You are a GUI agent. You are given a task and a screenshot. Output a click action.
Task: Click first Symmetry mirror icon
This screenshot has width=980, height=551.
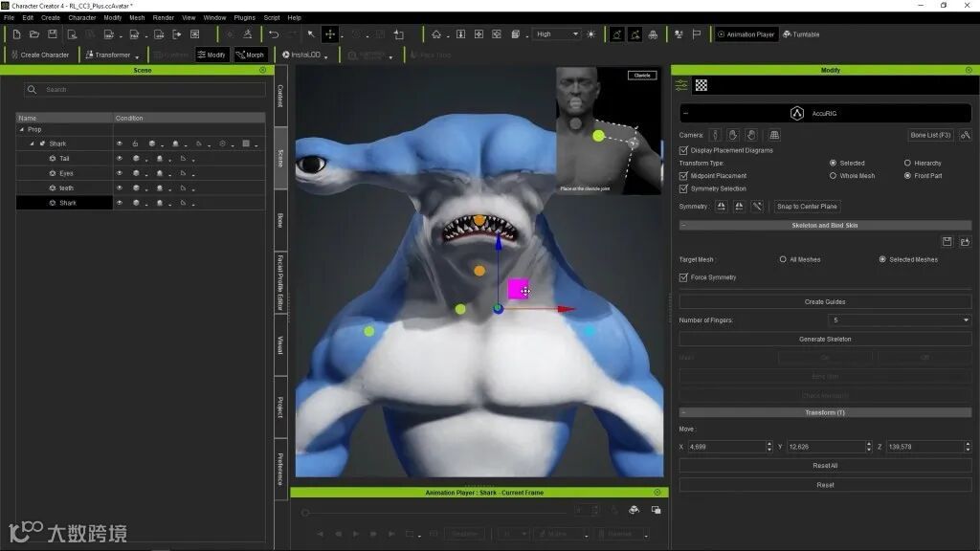coord(721,207)
